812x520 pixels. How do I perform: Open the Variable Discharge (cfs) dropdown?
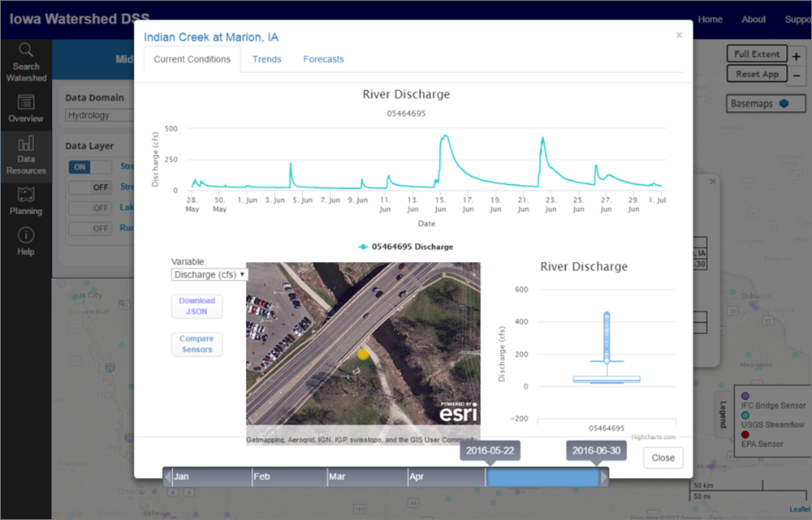pos(209,274)
